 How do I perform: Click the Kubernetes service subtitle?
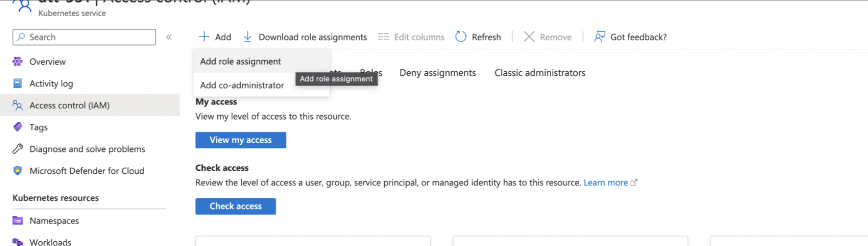pyautogui.click(x=72, y=13)
